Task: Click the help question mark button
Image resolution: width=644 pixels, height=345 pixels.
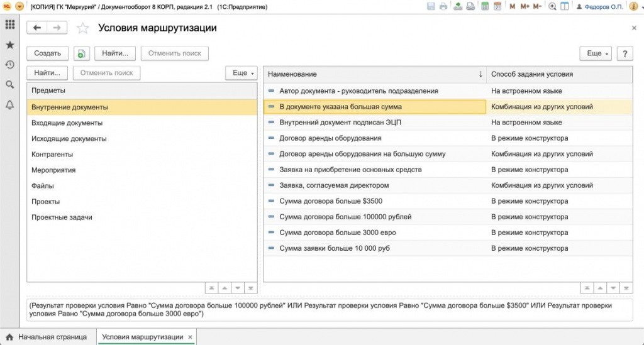Action: point(625,53)
